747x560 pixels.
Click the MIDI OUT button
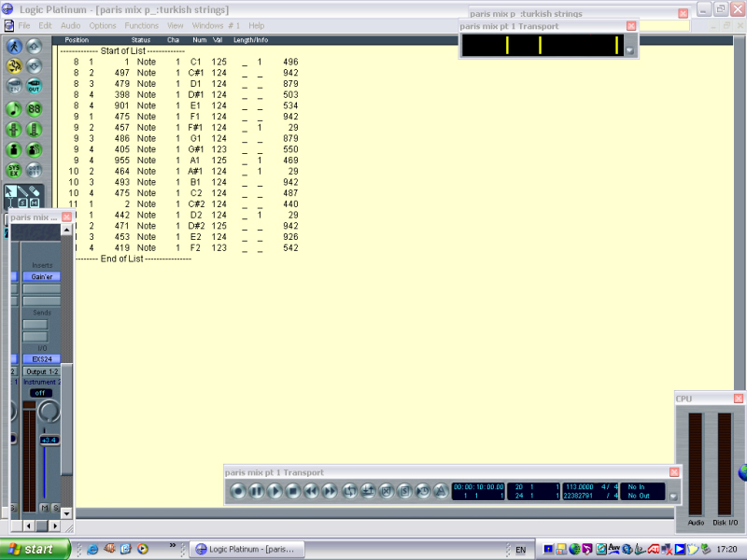click(35, 87)
